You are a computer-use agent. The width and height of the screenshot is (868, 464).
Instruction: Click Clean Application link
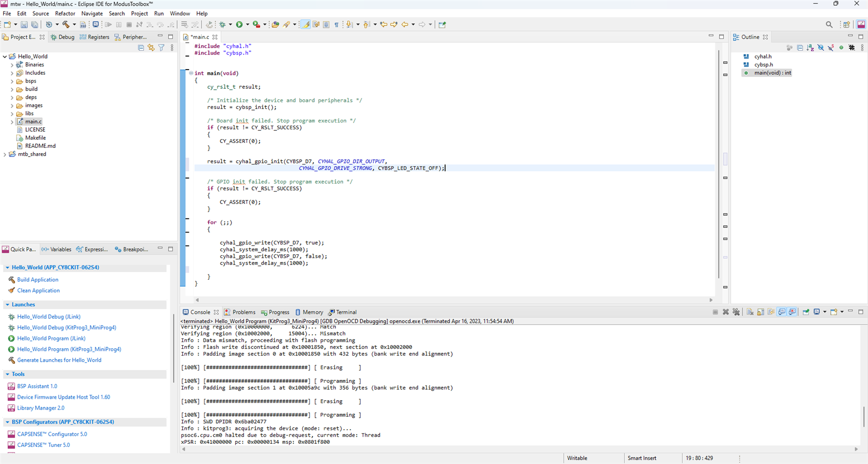38,291
